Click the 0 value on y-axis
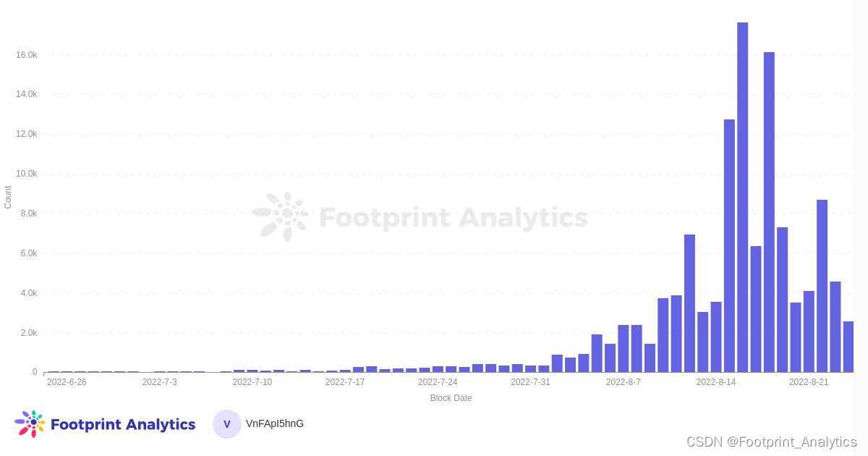The height and width of the screenshot is (456, 868). click(x=34, y=372)
